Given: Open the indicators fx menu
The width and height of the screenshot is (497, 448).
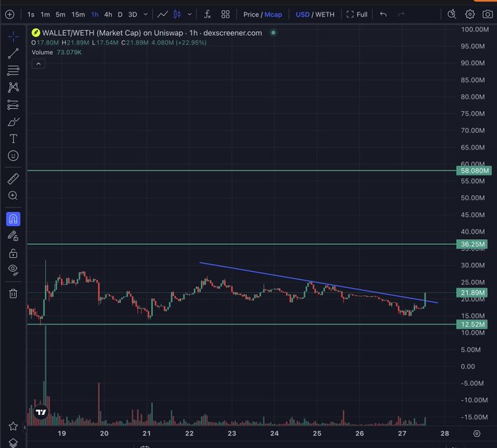Looking at the screenshot, I should [x=208, y=15].
